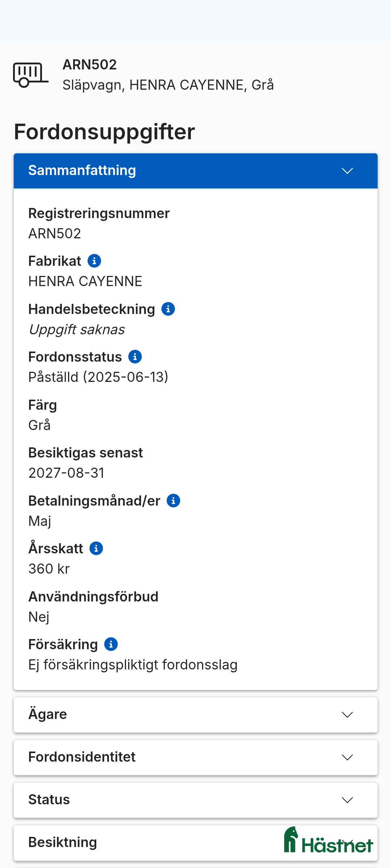Click the Fordonsuppgifter page title

pyautogui.click(x=105, y=132)
